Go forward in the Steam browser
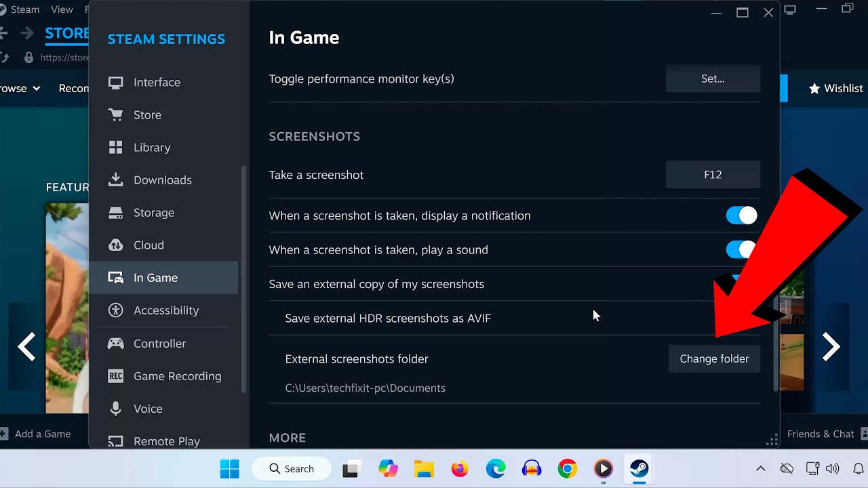The image size is (868, 488). click(x=26, y=33)
